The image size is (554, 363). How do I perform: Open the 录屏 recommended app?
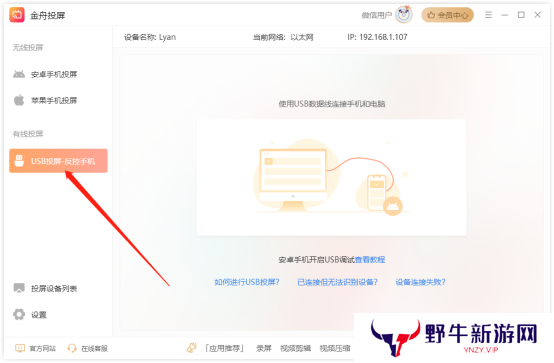click(264, 349)
